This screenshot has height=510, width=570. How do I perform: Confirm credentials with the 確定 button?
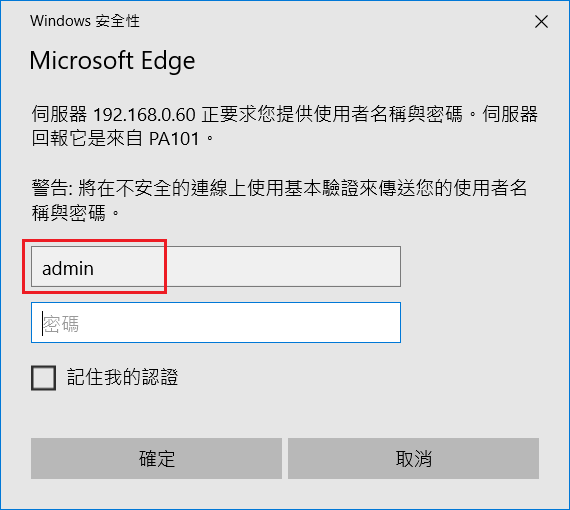[x=156, y=458]
